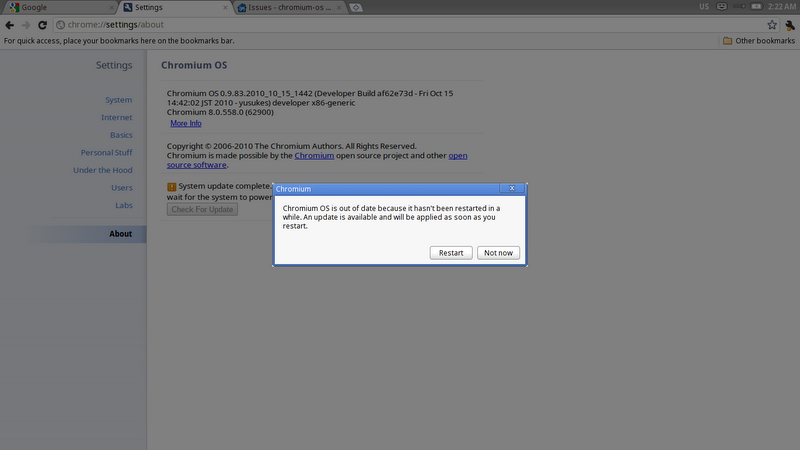Image resolution: width=800 pixels, height=450 pixels.
Task: Open the Labs settings section
Action: [x=123, y=205]
